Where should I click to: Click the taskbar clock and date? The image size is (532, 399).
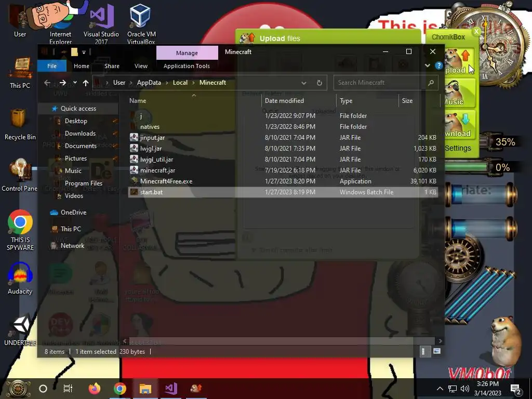pos(487,389)
